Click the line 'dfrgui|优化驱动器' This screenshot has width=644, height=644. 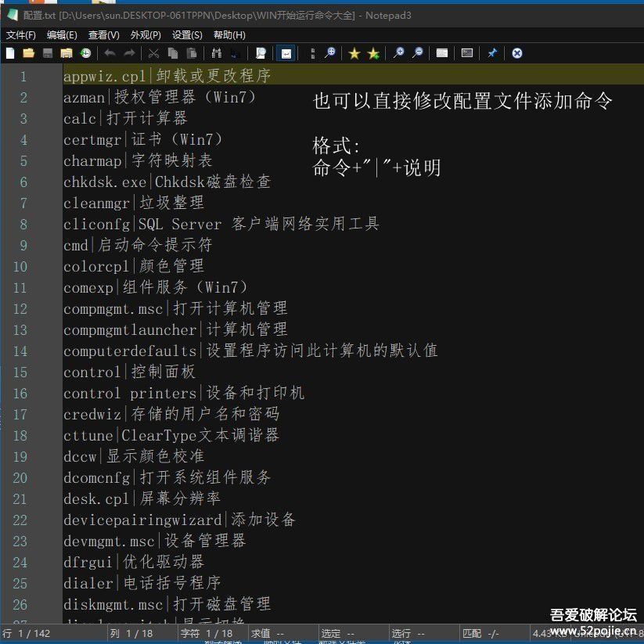134,563
